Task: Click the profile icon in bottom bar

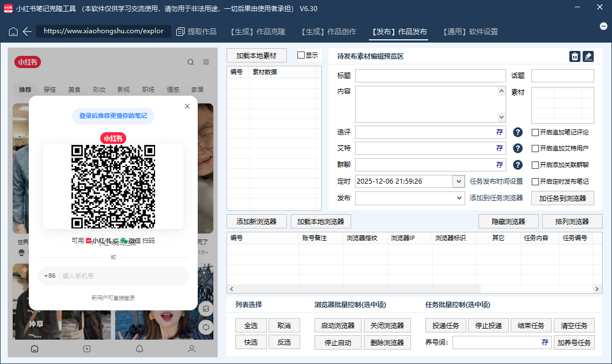Action: pos(192,349)
